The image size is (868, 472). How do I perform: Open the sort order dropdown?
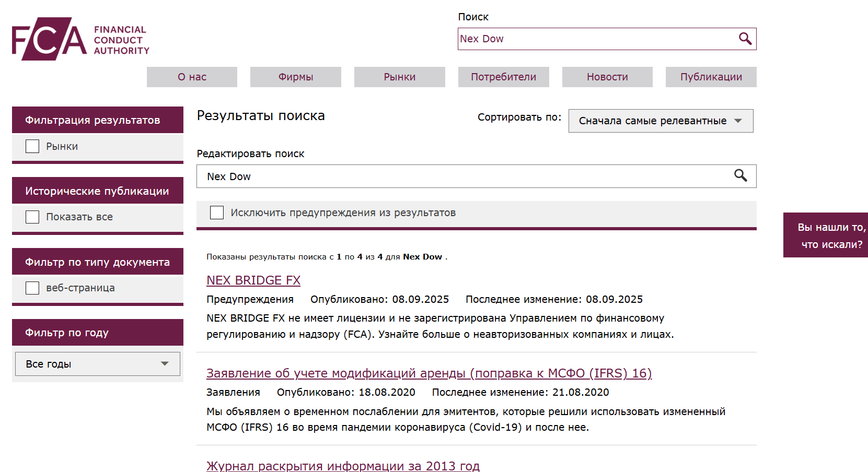pos(660,121)
